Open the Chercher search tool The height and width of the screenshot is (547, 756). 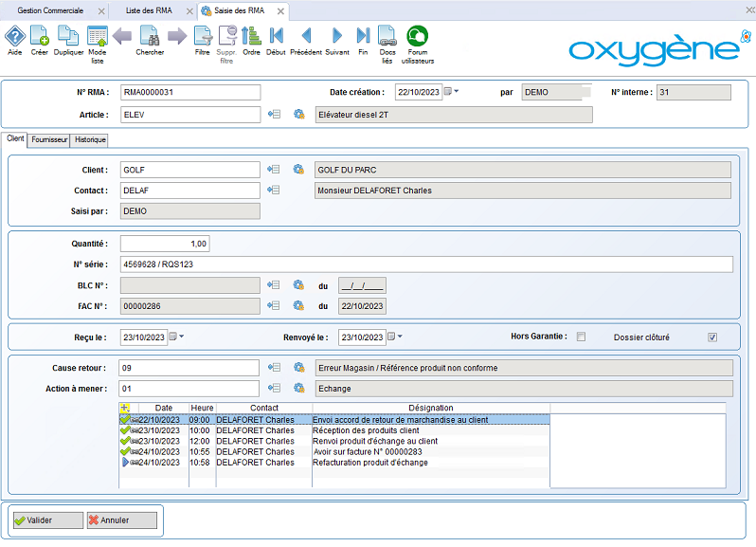pos(150,36)
